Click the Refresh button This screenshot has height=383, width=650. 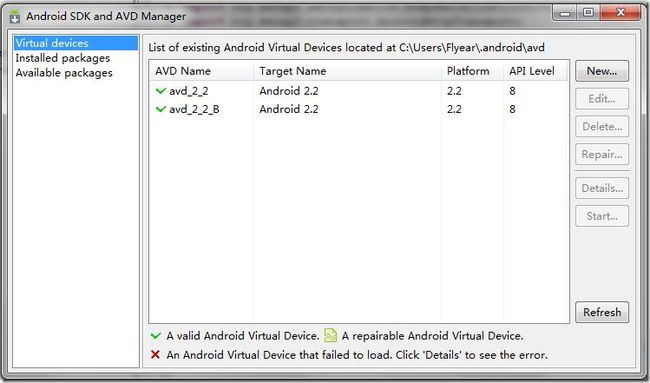602,312
